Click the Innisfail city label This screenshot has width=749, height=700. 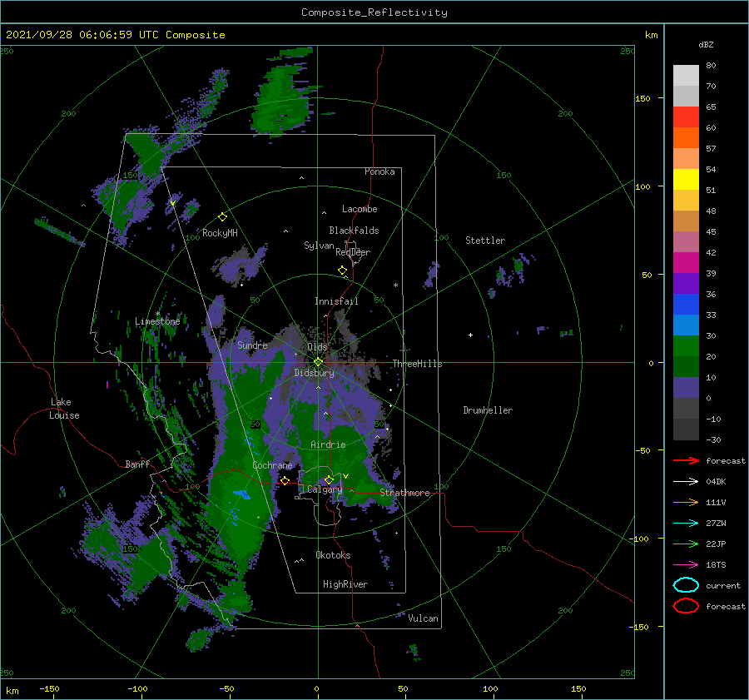click(x=336, y=301)
